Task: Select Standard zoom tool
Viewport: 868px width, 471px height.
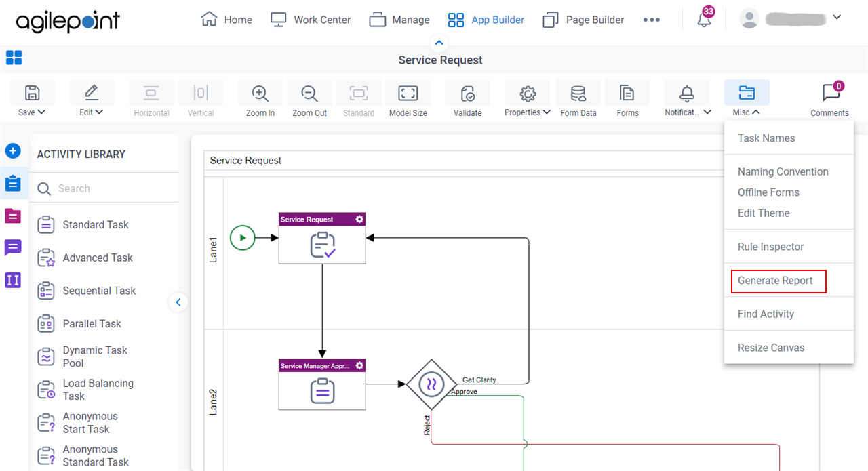Action: 359,99
